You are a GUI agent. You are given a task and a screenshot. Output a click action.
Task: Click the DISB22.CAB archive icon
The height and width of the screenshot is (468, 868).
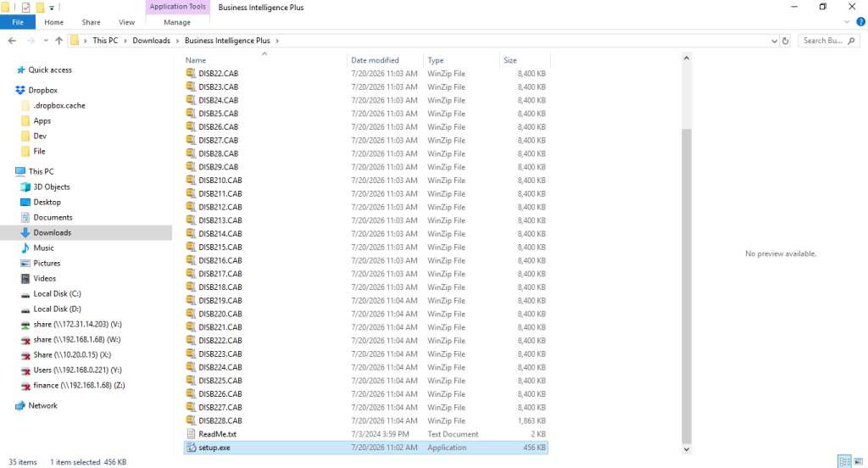191,73
